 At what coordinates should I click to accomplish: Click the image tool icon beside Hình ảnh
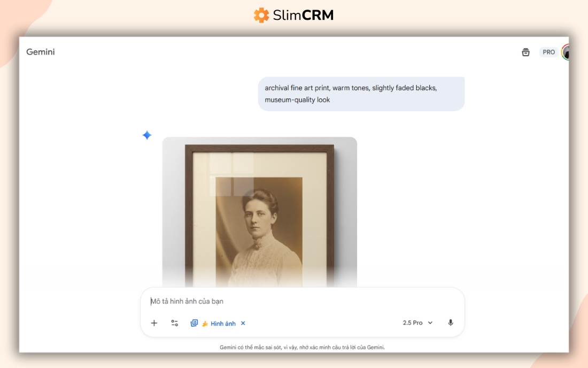coord(194,323)
